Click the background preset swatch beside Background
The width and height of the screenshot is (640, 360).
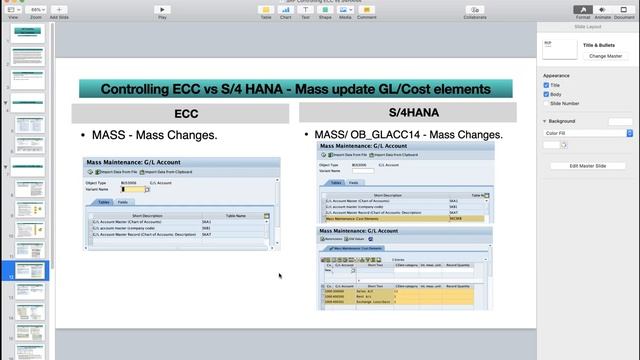click(x=620, y=121)
